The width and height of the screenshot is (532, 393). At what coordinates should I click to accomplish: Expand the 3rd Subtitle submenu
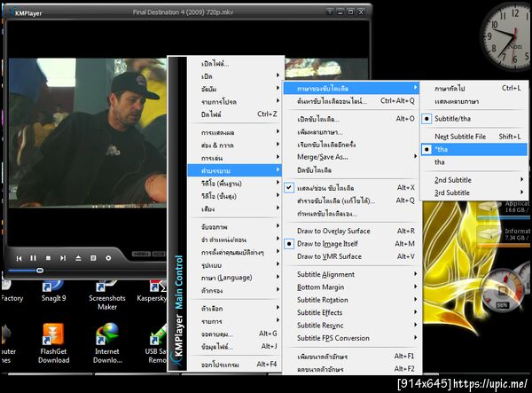(474, 193)
